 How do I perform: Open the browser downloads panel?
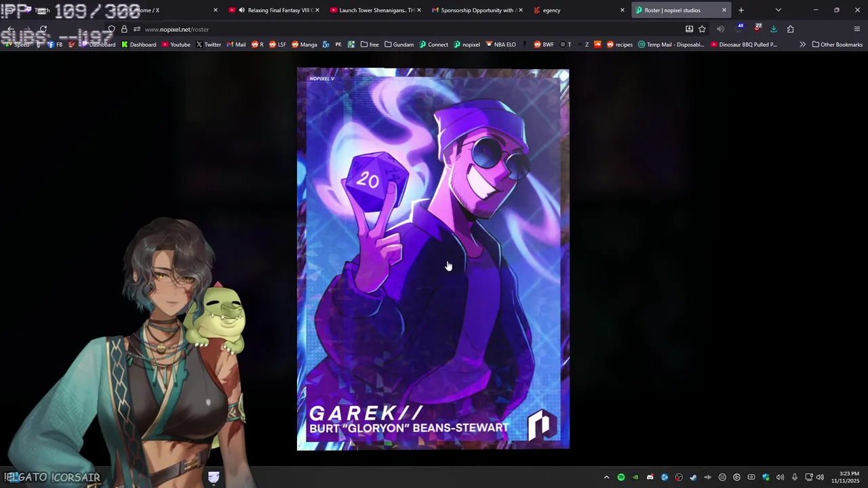click(x=774, y=29)
